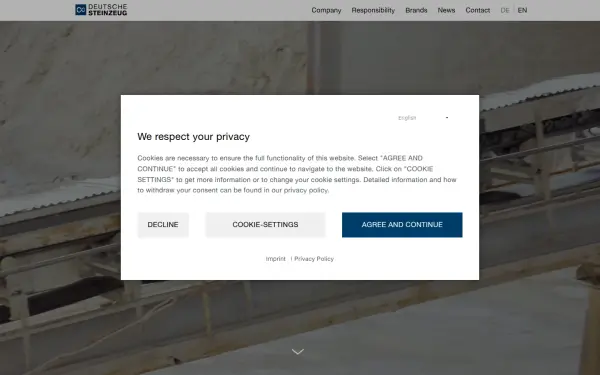Open the English language dropdown in dialog
600x375 pixels.
point(423,118)
